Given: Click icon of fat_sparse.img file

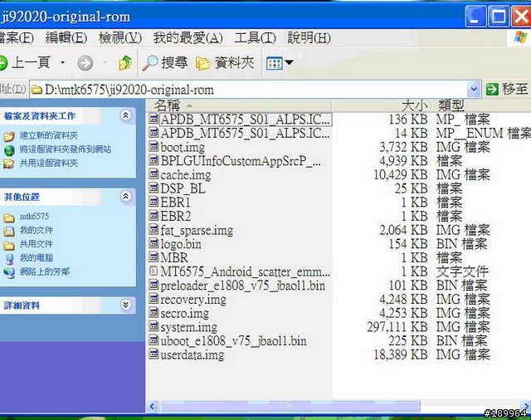Looking at the screenshot, I should click(153, 230).
